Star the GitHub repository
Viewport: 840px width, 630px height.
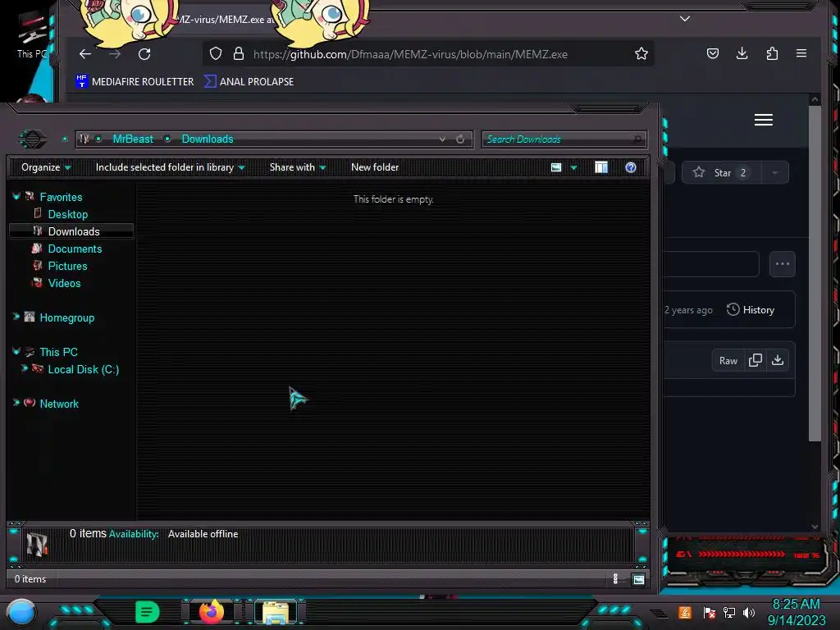[x=722, y=172]
